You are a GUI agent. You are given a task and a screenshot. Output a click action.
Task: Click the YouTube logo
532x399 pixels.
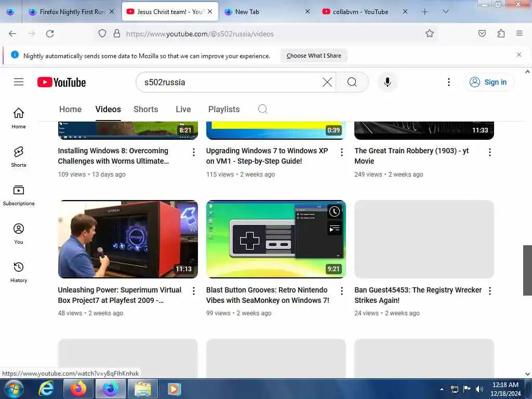[x=61, y=82]
